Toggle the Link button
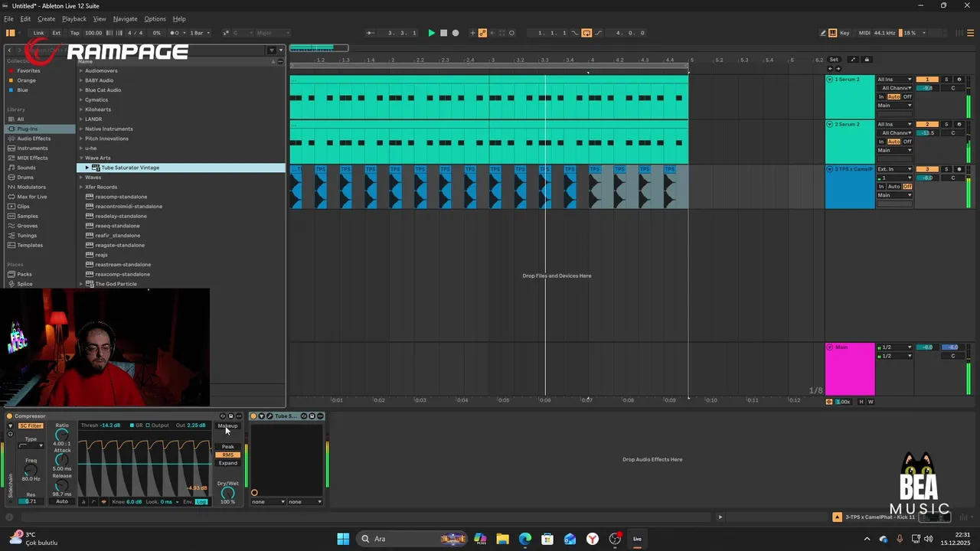Image resolution: width=980 pixels, height=551 pixels. pyautogui.click(x=38, y=33)
